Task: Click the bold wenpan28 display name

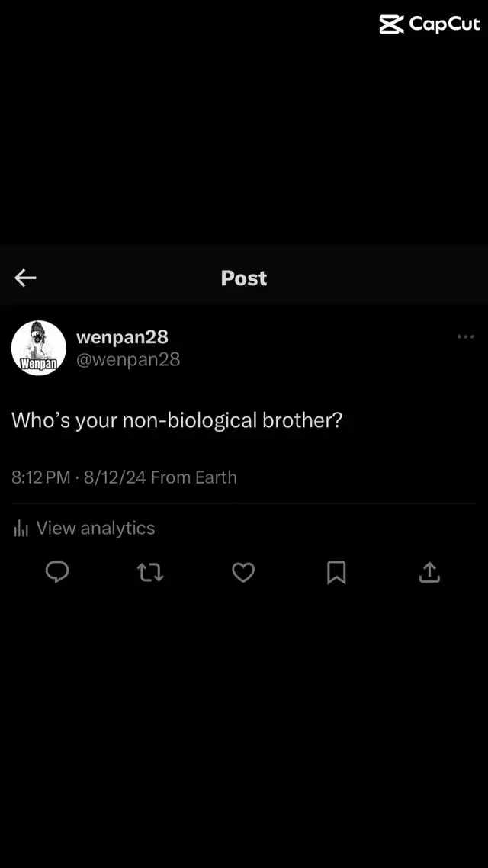Action: point(122,336)
